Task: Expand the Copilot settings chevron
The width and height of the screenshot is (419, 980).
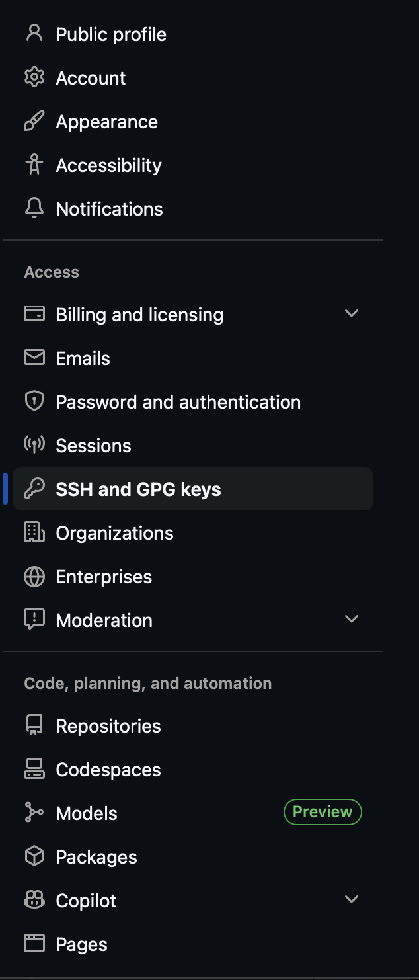Action: (x=352, y=899)
